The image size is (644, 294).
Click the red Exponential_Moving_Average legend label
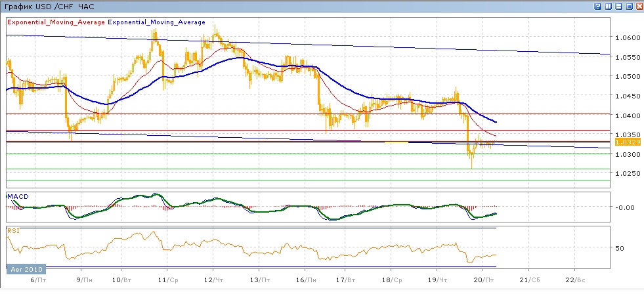click(56, 22)
